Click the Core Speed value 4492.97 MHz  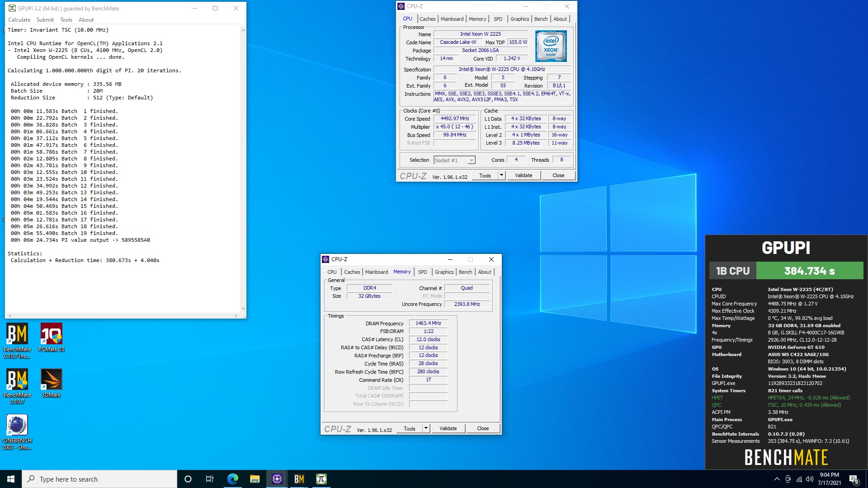tap(455, 119)
